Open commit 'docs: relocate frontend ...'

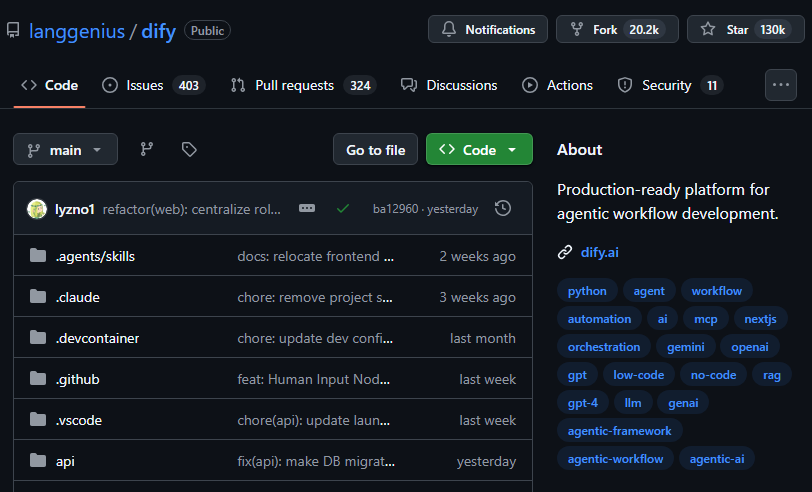(x=315, y=256)
